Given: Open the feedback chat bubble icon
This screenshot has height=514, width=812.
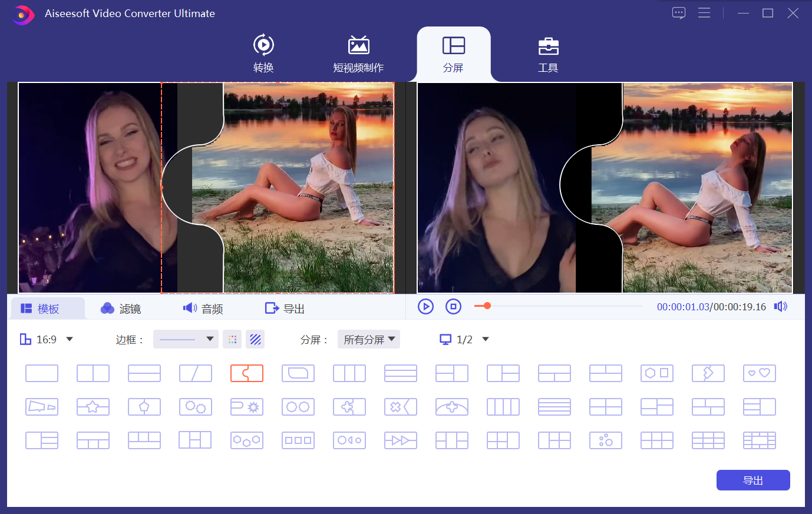Looking at the screenshot, I should pyautogui.click(x=679, y=13).
